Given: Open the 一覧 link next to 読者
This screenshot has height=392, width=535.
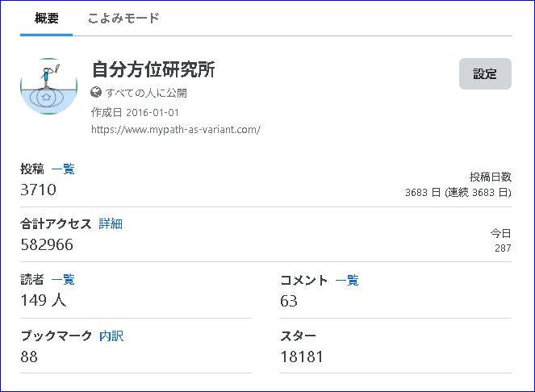Looking at the screenshot, I should coord(63,279).
